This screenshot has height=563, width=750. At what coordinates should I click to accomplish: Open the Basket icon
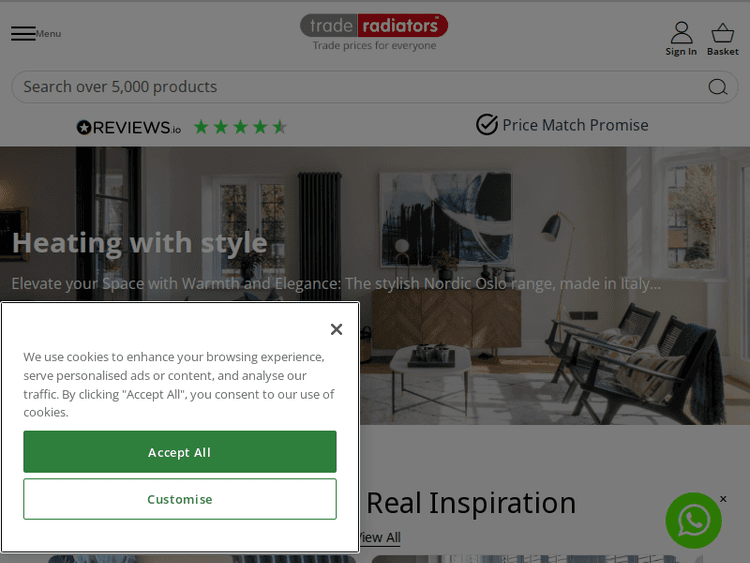tap(722, 33)
